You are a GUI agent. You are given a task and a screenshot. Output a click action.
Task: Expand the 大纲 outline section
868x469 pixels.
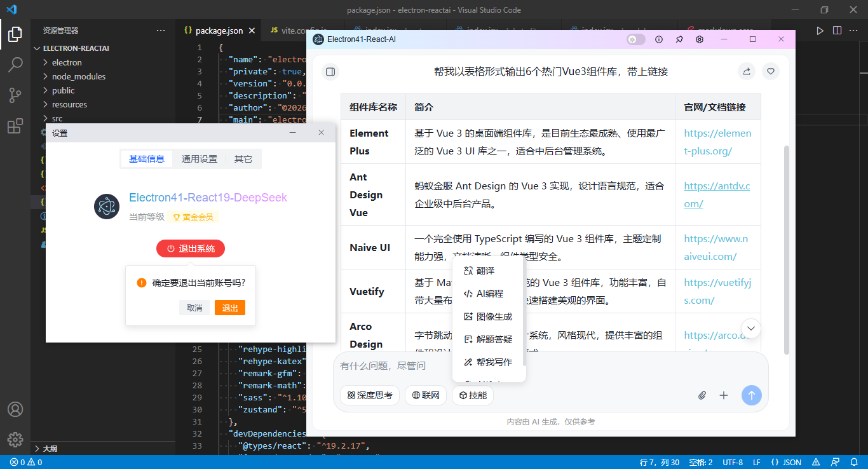tap(103, 448)
